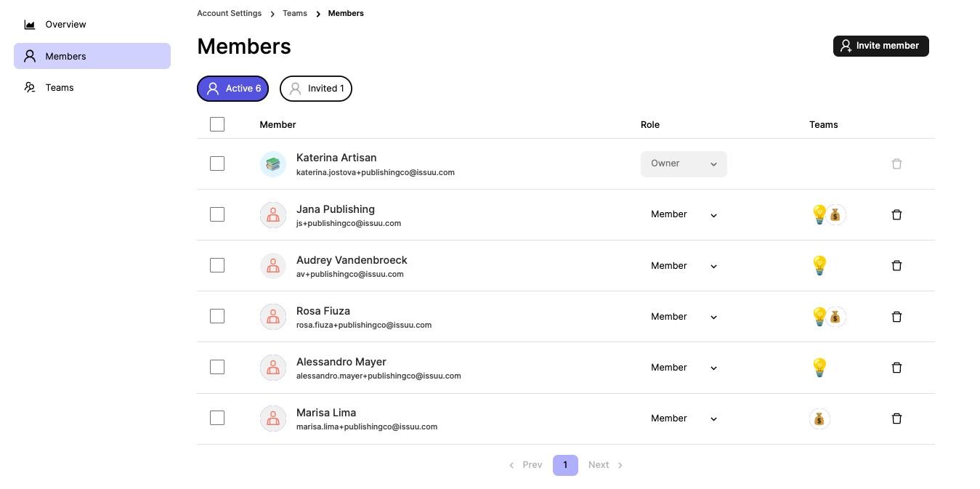980x489 pixels.
Task: Click the Invite member button
Action: pyautogui.click(x=880, y=46)
